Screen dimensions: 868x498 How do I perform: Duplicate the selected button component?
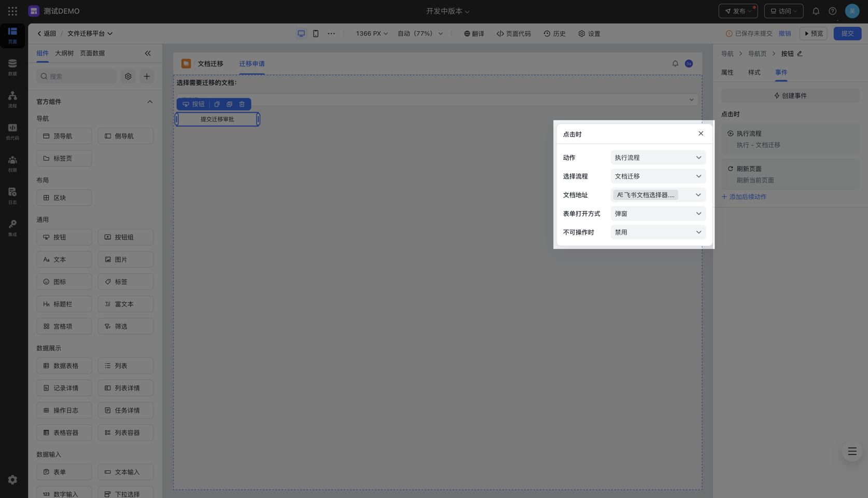229,104
